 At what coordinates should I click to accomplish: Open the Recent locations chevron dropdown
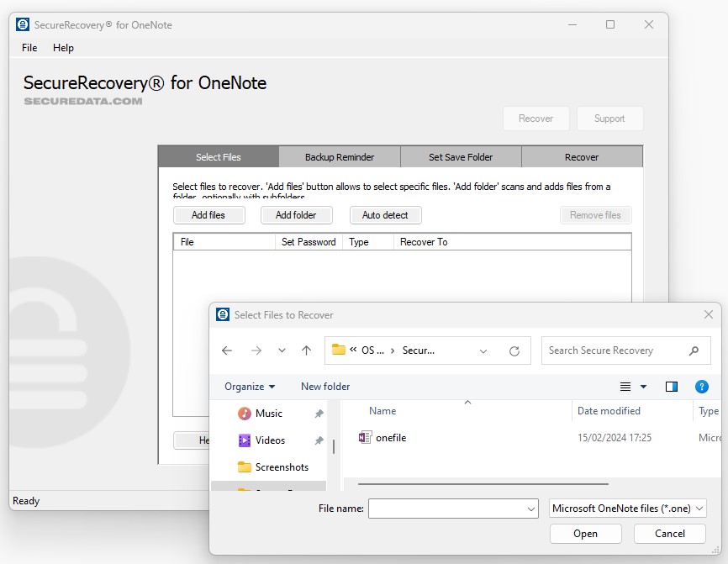click(x=282, y=351)
